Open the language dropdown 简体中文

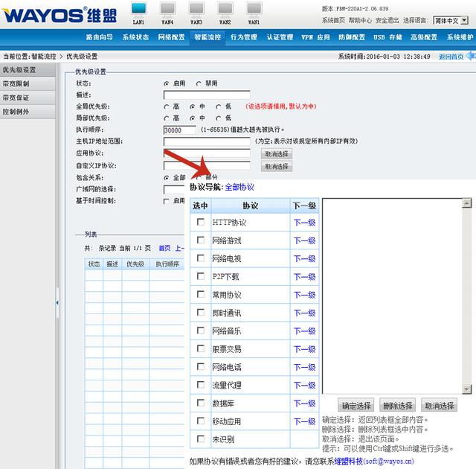tap(451, 21)
